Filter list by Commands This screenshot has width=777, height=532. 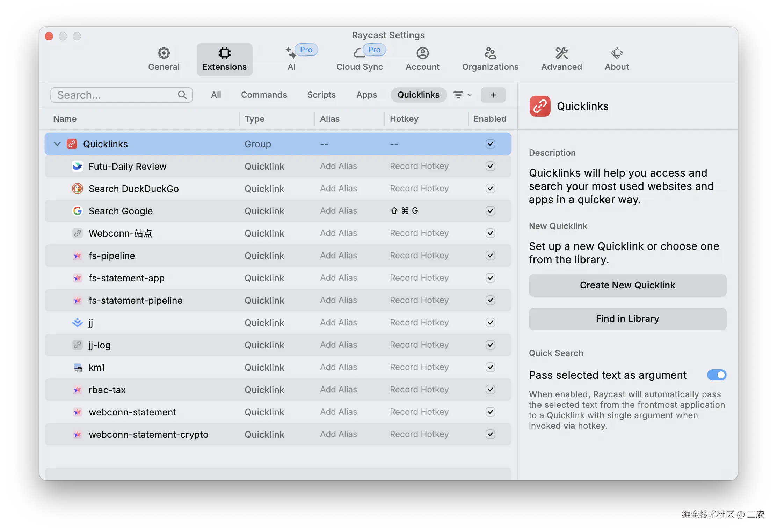tap(264, 95)
